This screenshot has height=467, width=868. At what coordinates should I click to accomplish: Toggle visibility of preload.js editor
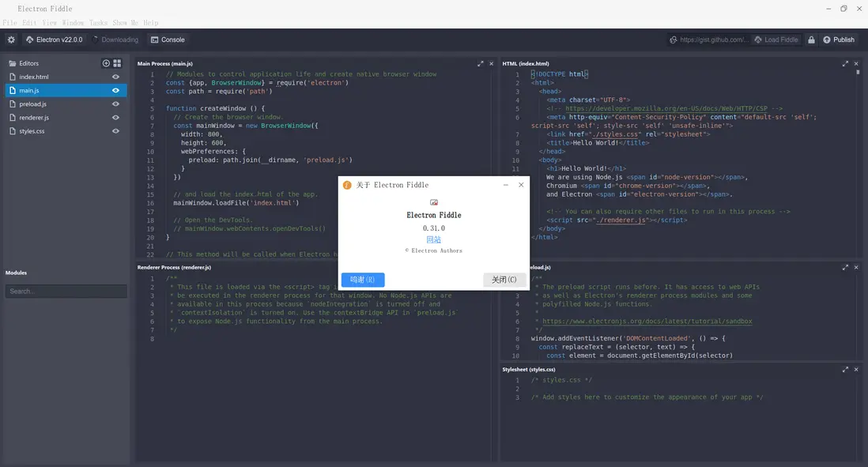115,104
